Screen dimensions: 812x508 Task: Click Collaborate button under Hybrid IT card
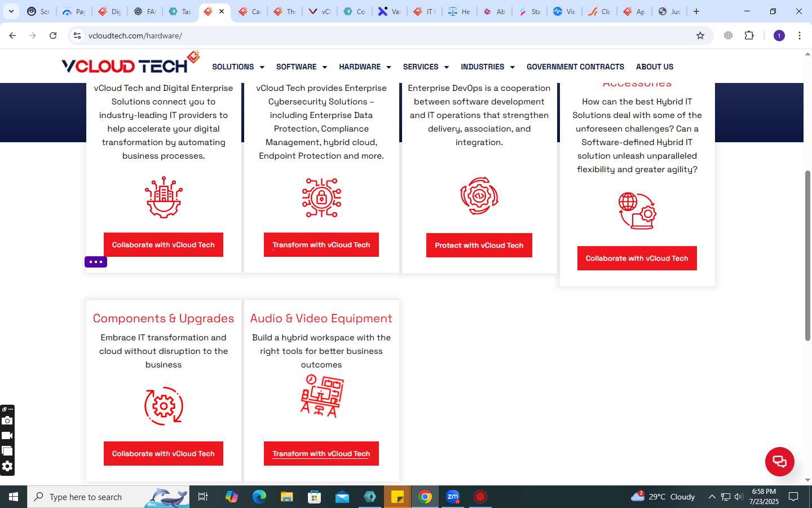coord(637,258)
